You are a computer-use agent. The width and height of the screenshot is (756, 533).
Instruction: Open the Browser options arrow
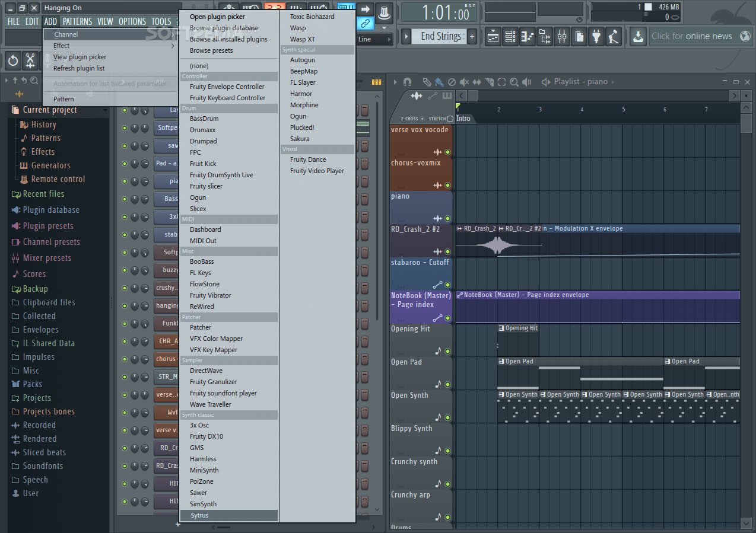(7, 81)
